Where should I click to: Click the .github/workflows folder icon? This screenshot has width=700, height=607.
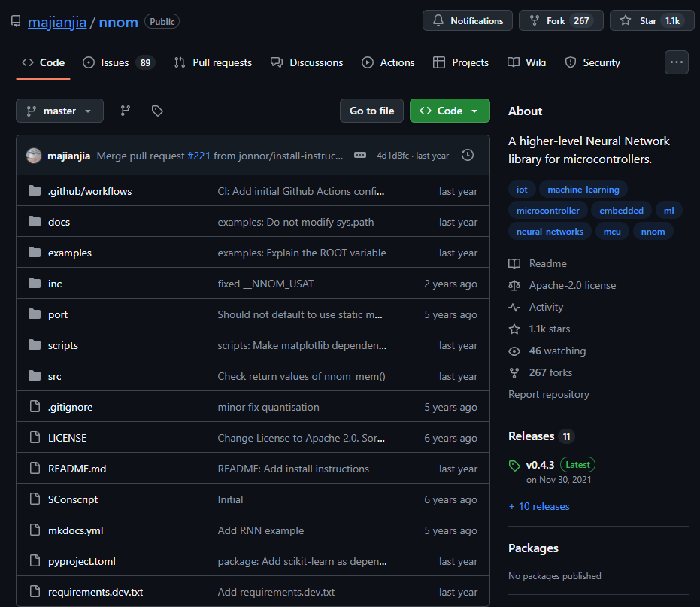pos(35,191)
